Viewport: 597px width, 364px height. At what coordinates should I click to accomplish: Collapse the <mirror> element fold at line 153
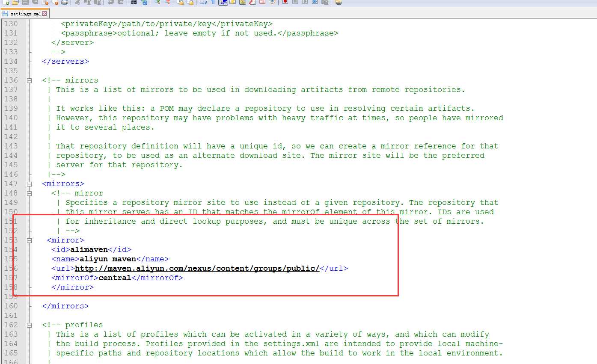(x=29, y=240)
